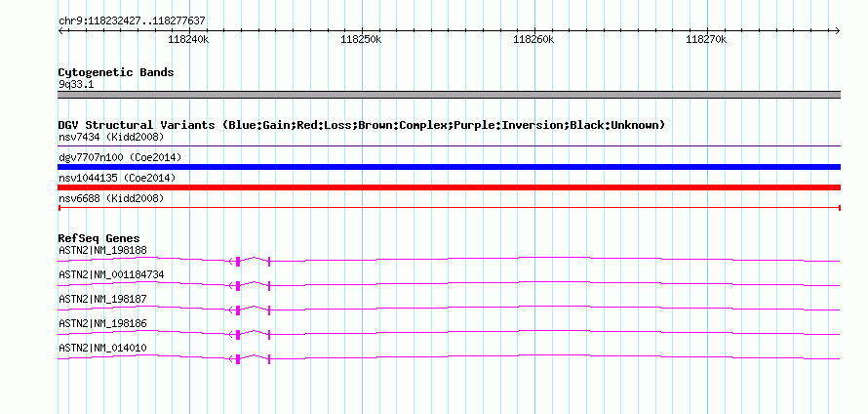The width and height of the screenshot is (868, 414).
Task: Select the thin red nsv6688 loss line
Action: [450, 208]
